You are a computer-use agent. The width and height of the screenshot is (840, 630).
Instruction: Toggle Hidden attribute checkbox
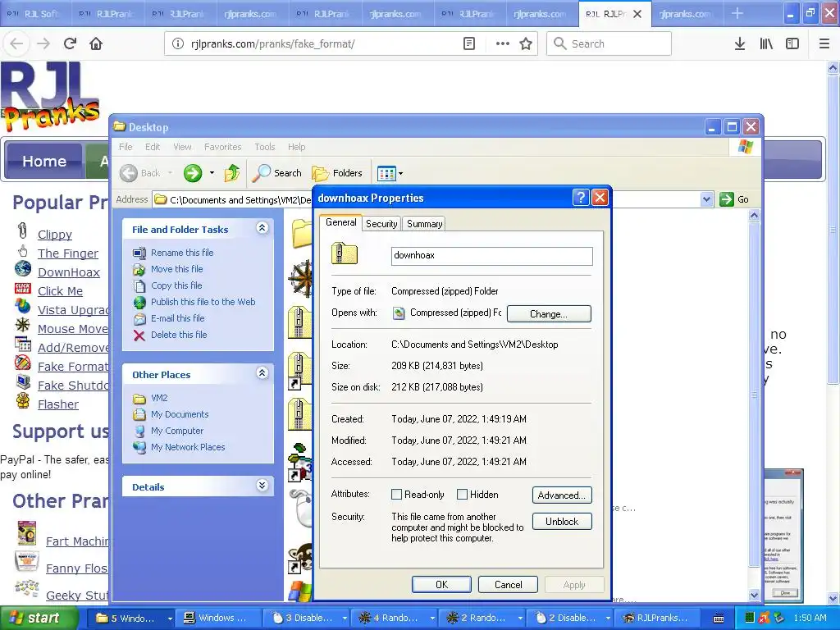(x=462, y=495)
